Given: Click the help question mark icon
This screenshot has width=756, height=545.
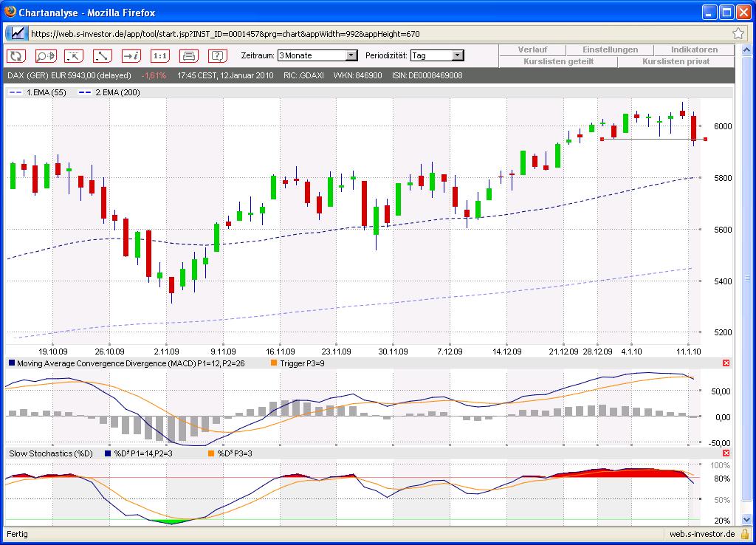Looking at the screenshot, I should (216, 55).
